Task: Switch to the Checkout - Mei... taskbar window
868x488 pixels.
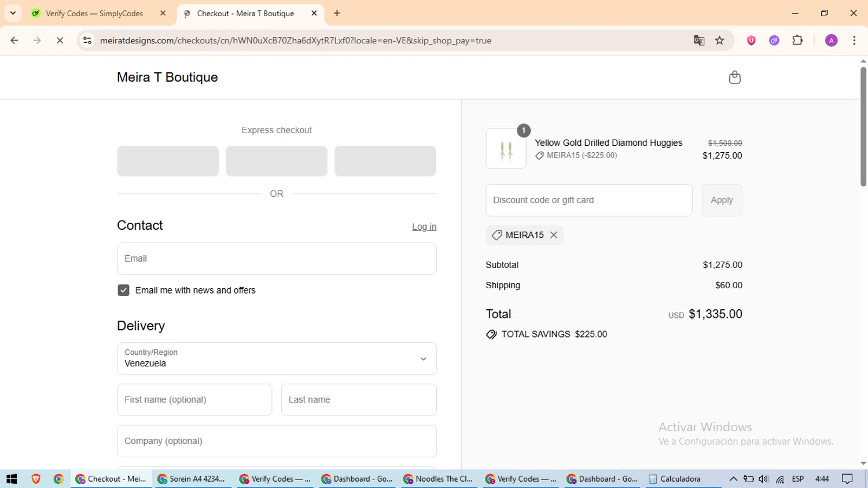Action: pos(111,479)
